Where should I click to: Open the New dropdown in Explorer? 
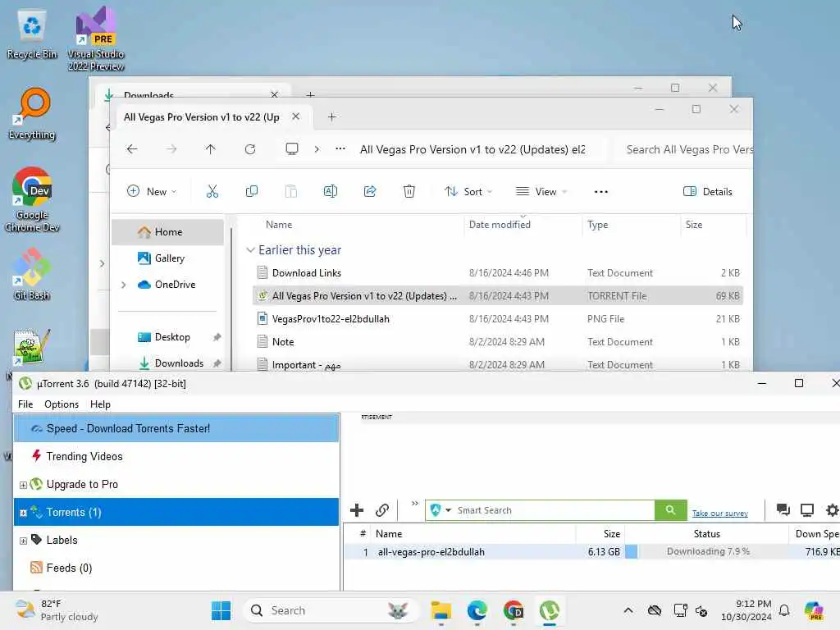[x=152, y=191]
